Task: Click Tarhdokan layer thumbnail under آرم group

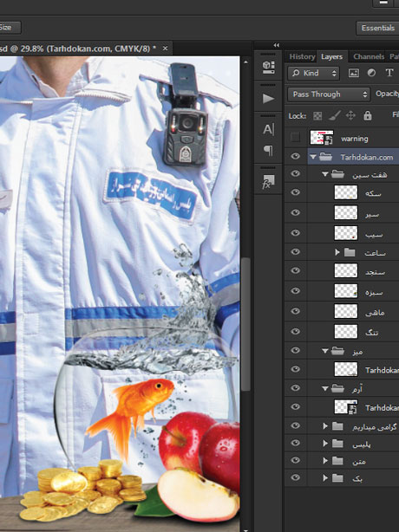Action: point(346,407)
